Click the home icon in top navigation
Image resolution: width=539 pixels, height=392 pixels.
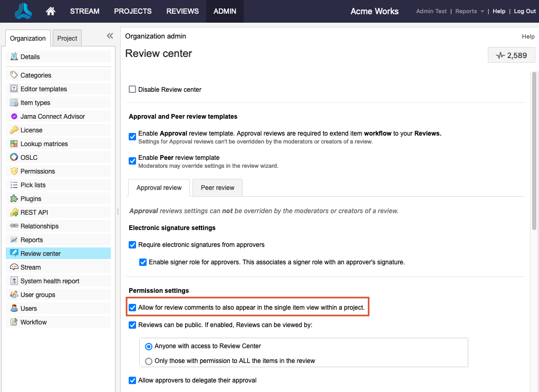51,11
